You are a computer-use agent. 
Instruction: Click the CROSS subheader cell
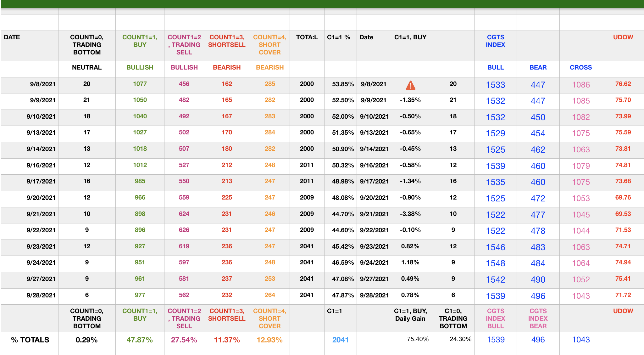click(580, 67)
